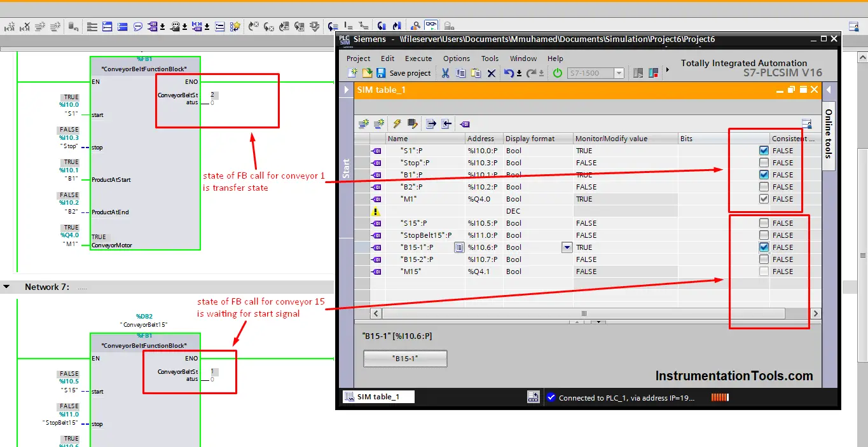Toggle the Bits checkbox for "B15-1":P
The height and width of the screenshot is (447, 868).
[764, 247]
